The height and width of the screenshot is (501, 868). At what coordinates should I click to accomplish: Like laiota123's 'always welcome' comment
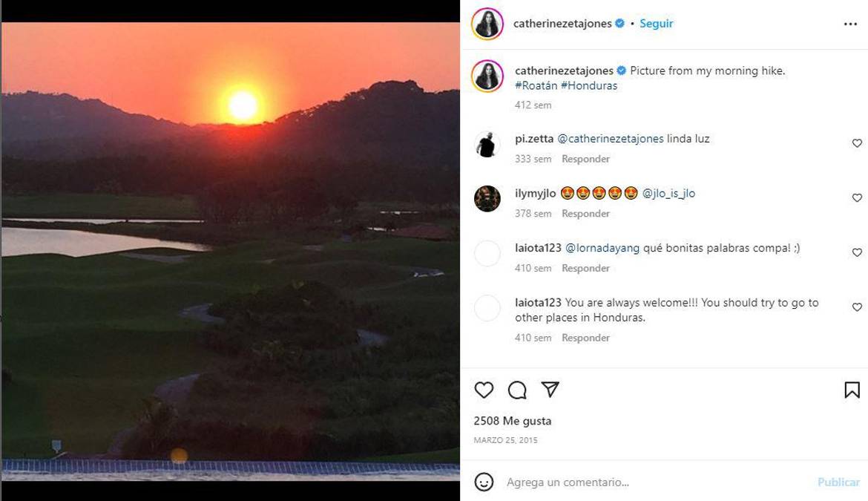coord(857,307)
